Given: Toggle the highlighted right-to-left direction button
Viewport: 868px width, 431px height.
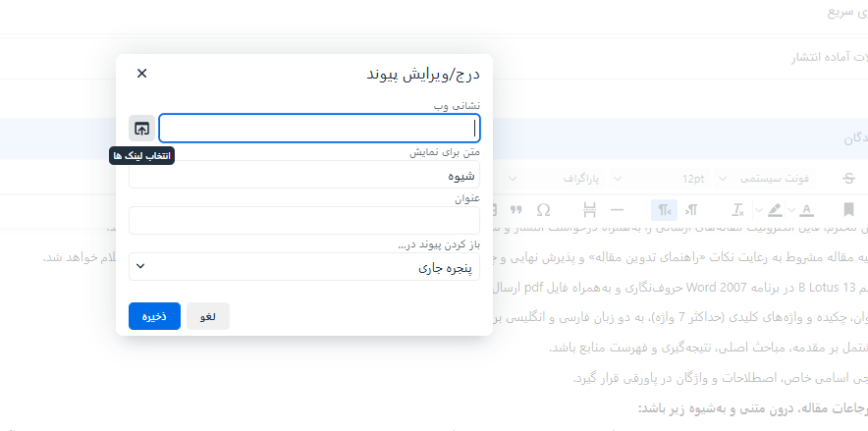Looking at the screenshot, I should click(x=666, y=209).
